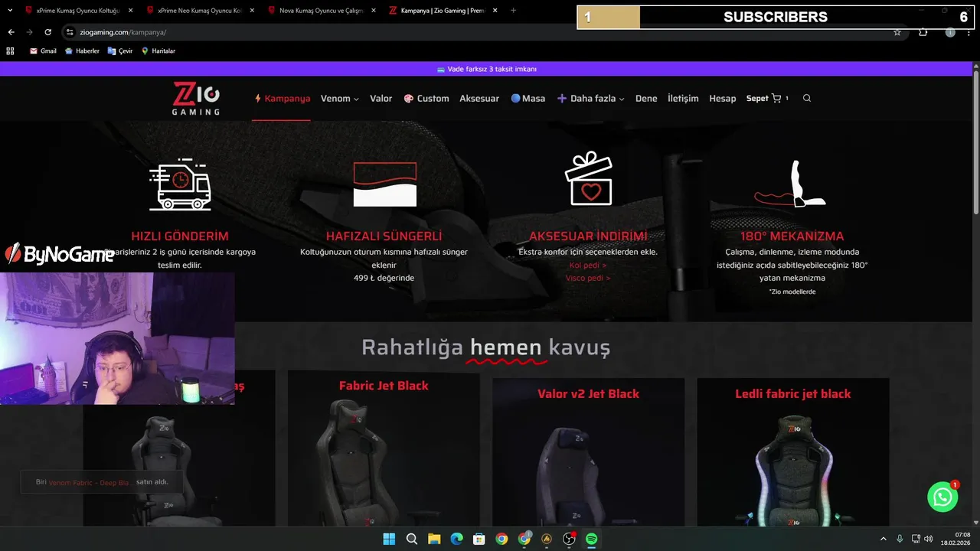The height and width of the screenshot is (551, 980).
Task: Open the Haritalar bookmark
Action: (x=158, y=51)
